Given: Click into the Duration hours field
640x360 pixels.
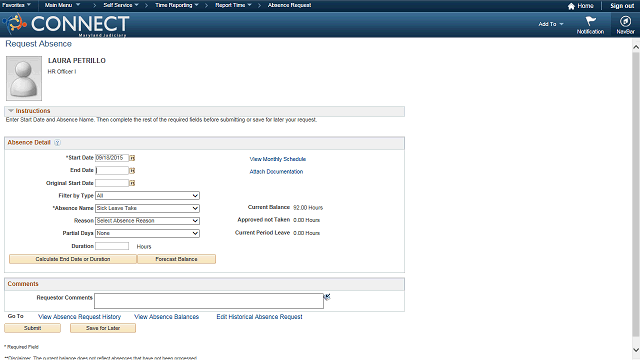Looking at the screenshot, I should [x=112, y=246].
